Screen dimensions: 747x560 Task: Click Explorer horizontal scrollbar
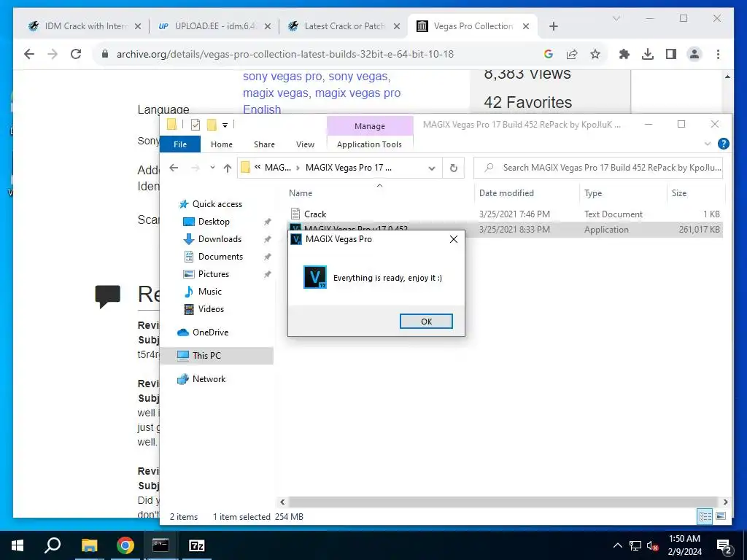(x=503, y=502)
